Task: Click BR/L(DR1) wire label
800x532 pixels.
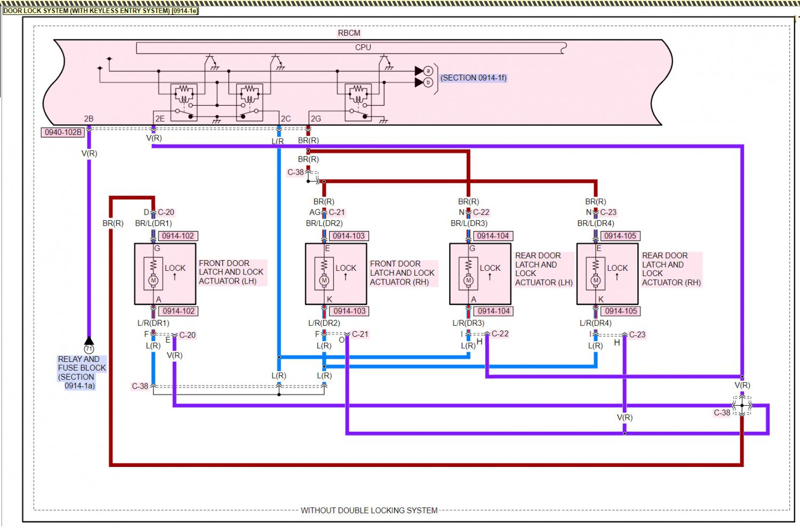Action: [154, 223]
